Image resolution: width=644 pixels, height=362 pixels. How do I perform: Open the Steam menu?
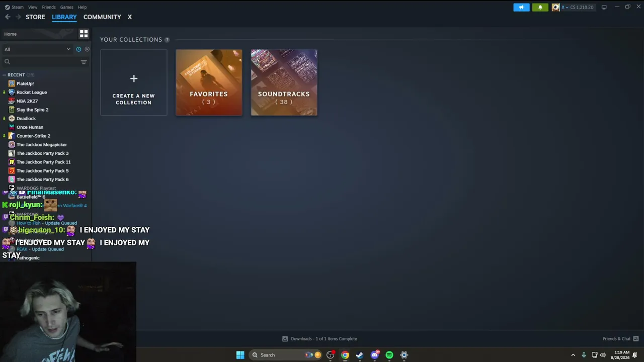pos(14,7)
